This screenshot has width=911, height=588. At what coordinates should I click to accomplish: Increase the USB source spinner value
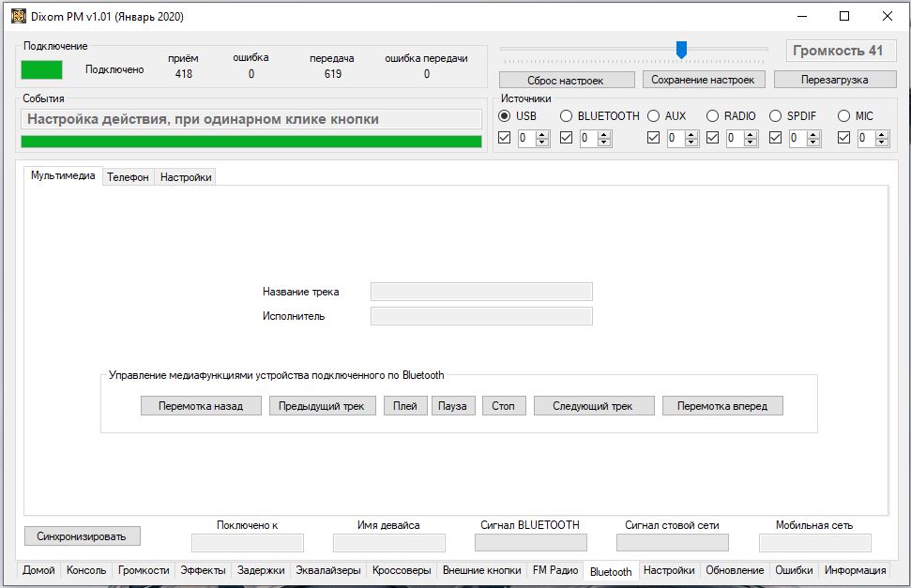point(544,134)
